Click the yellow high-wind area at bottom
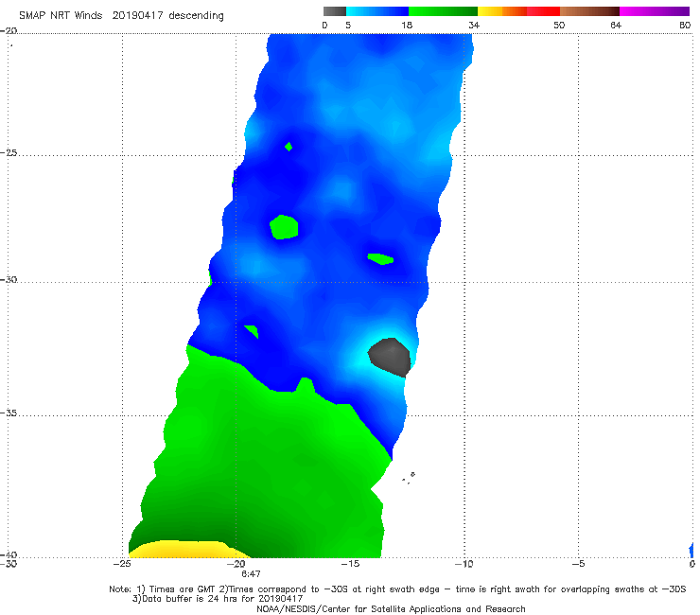Screen dimensions: 700x615 (190, 549)
